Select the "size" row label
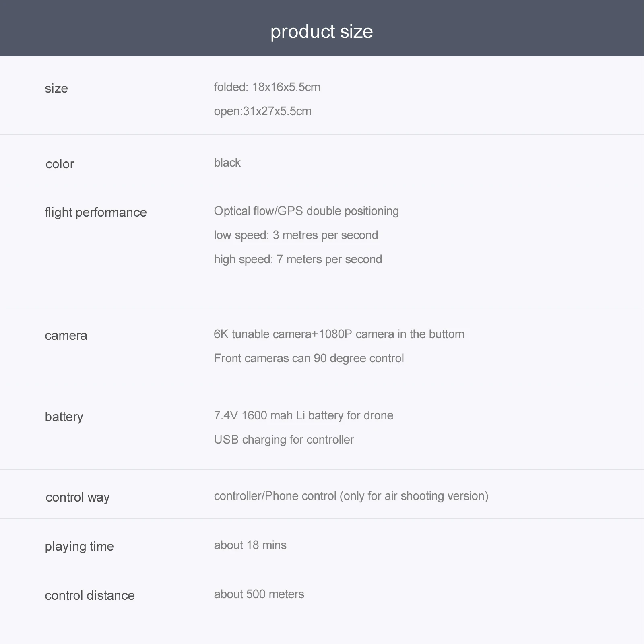Screen dimensions: 644x644 (x=56, y=88)
